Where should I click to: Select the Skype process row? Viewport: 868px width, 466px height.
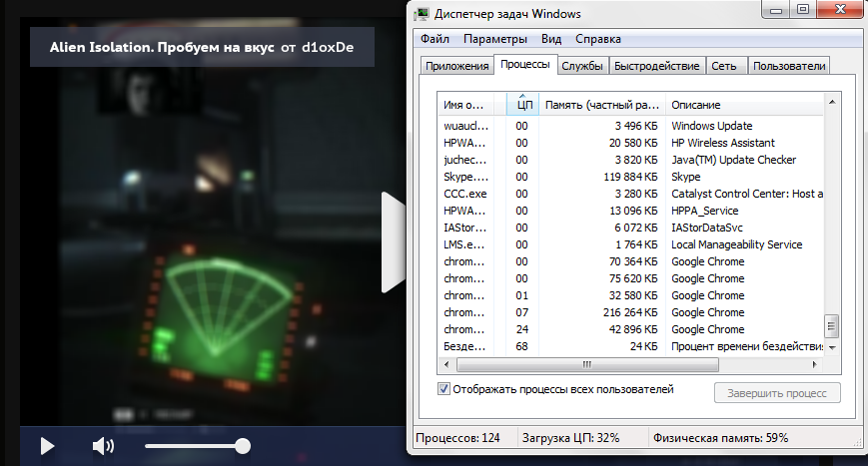[x=630, y=177]
